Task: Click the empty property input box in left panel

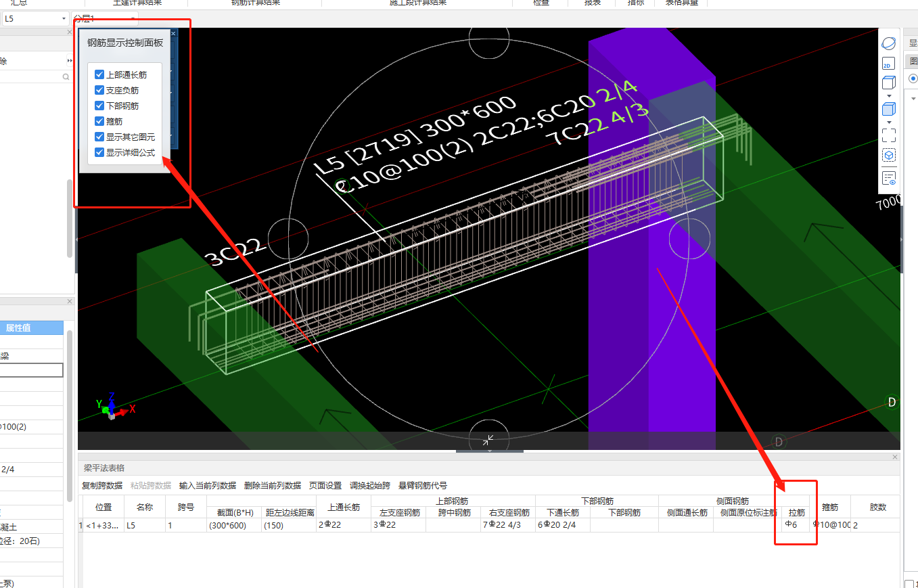Action: pos(31,370)
